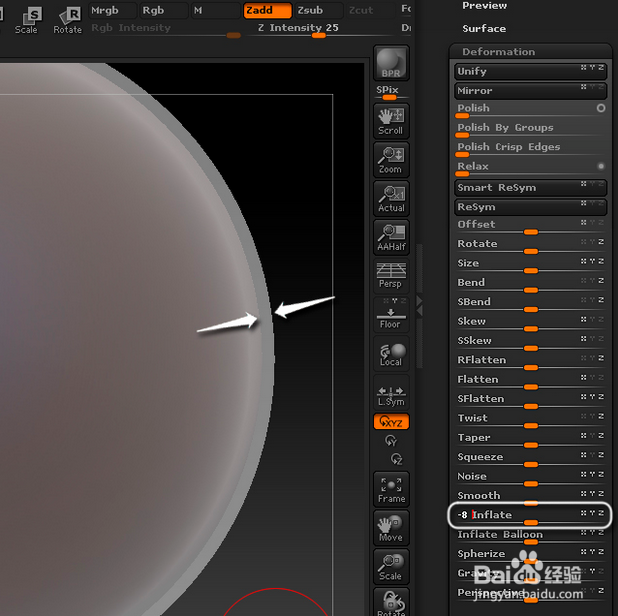
Task: Toggle Persp perspective view
Action: click(391, 275)
